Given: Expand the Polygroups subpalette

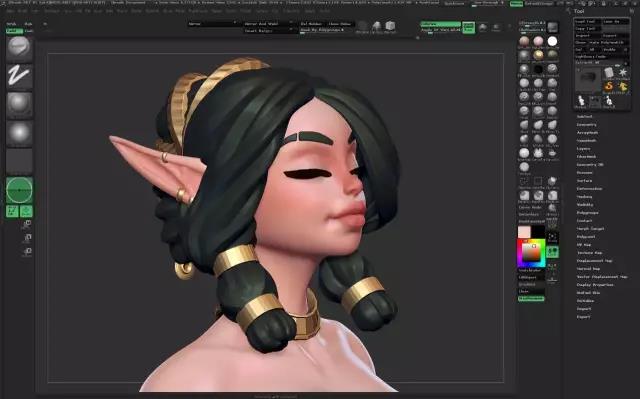Looking at the screenshot, I should tap(587, 213).
